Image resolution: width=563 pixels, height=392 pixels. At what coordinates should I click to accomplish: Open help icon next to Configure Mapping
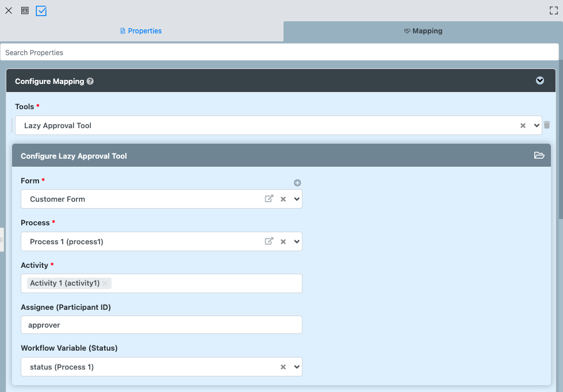tap(90, 82)
